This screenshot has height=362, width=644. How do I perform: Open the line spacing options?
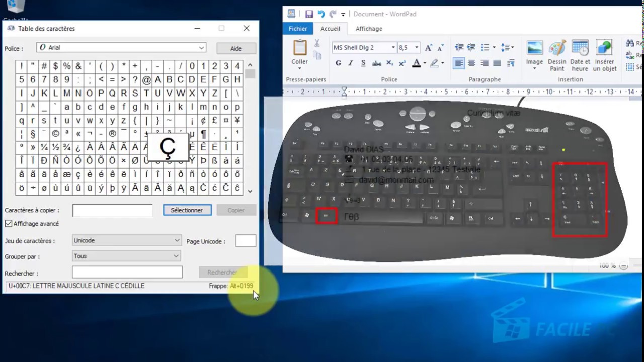(x=507, y=47)
